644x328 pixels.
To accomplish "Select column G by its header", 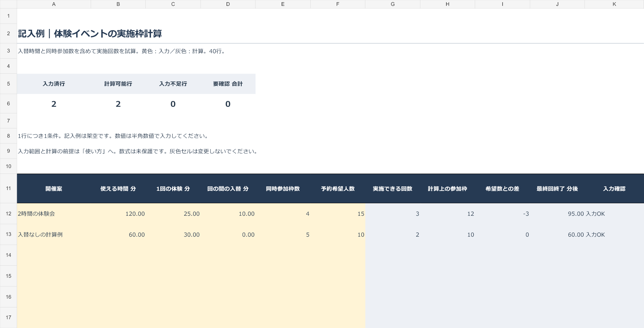I will click(x=392, y=4).
